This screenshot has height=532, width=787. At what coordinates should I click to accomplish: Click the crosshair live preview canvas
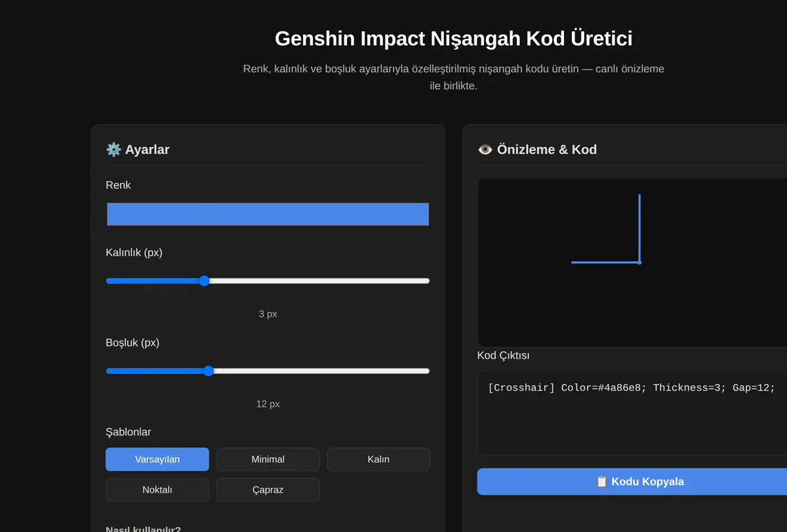tap(632, 262)
